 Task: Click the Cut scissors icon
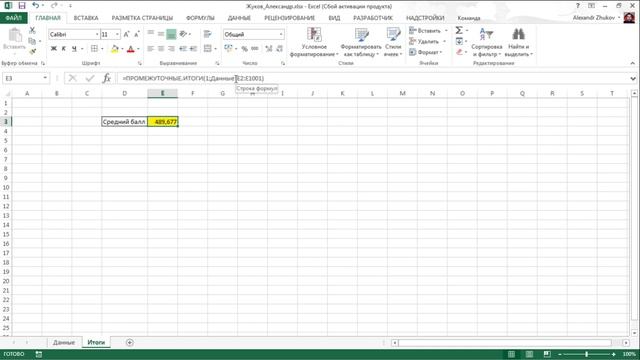tap(32, 30)
